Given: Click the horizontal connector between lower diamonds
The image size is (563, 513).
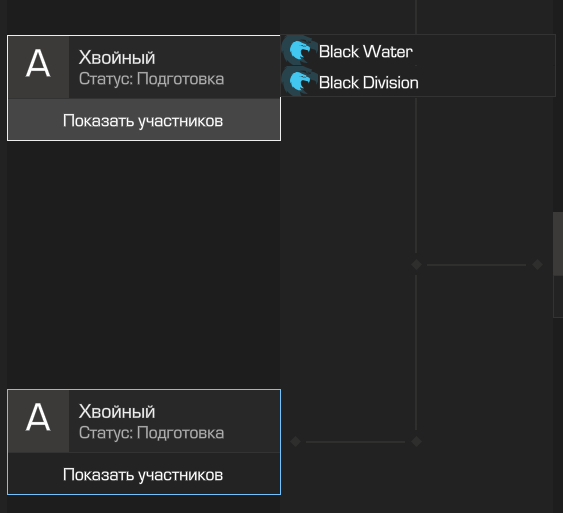Looking at the screenshot, I should pyautogui.click(x=355, y=442).
